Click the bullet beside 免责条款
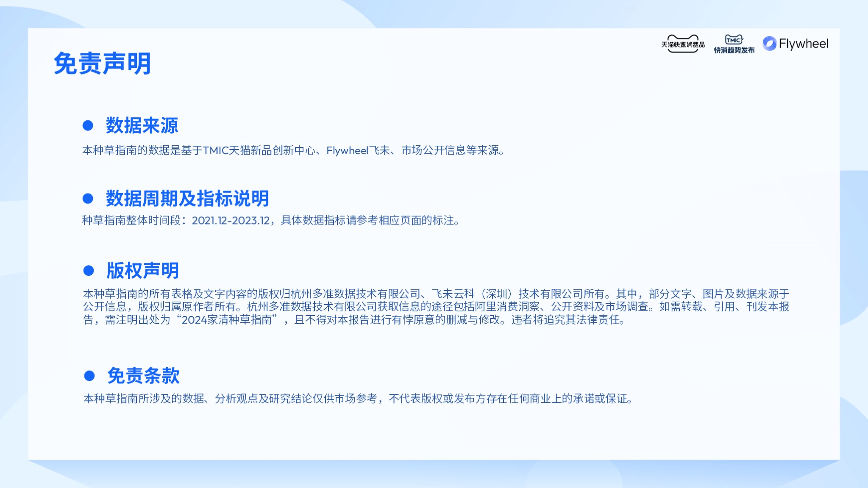This screenshot has width=868, height=488. (89, 376)
